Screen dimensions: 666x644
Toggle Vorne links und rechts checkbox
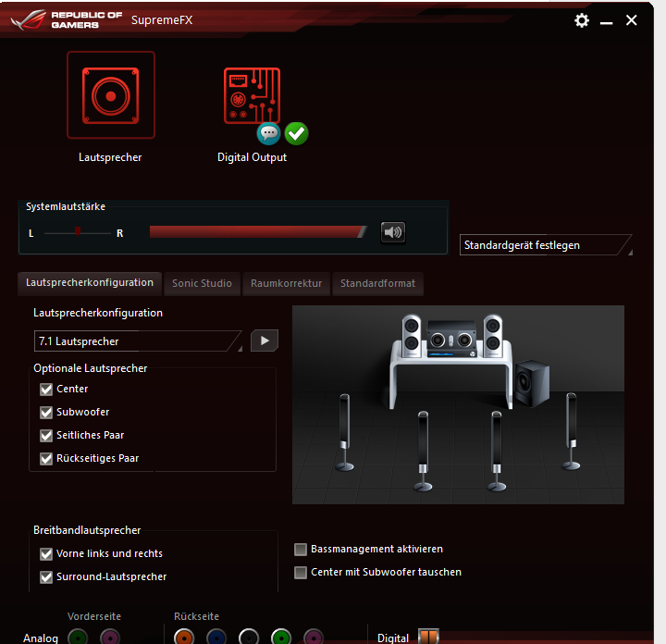(46, 553)
